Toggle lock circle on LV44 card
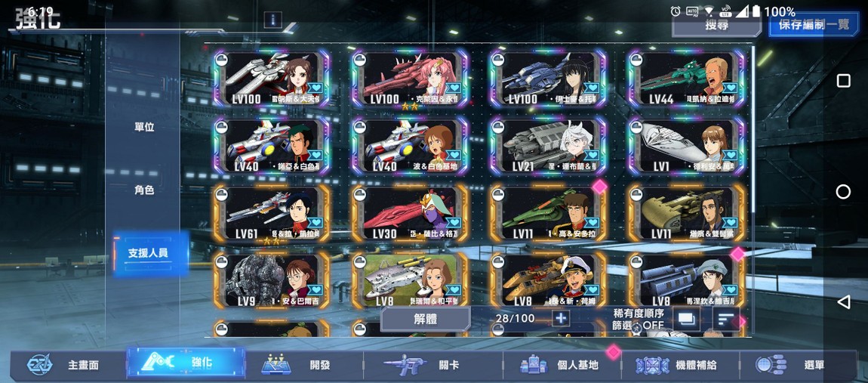The height and width of the screenshot is (383, 868). click(x=636, y=60)
